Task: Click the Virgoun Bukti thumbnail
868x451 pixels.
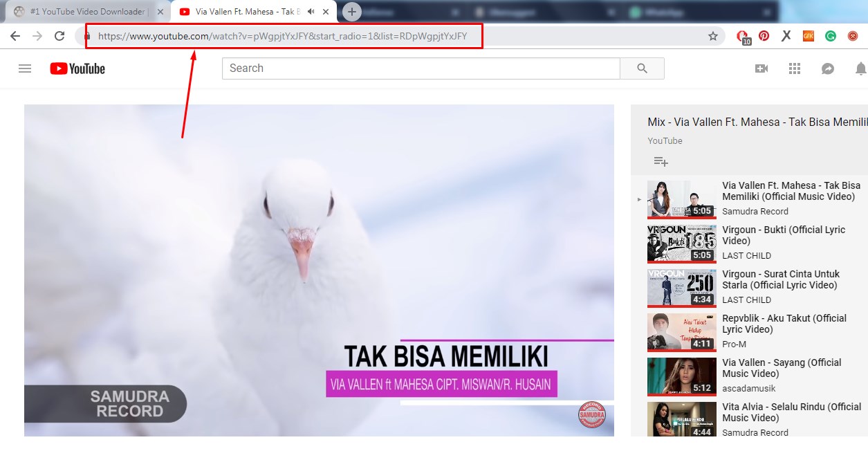Action: tap(682, 243)
